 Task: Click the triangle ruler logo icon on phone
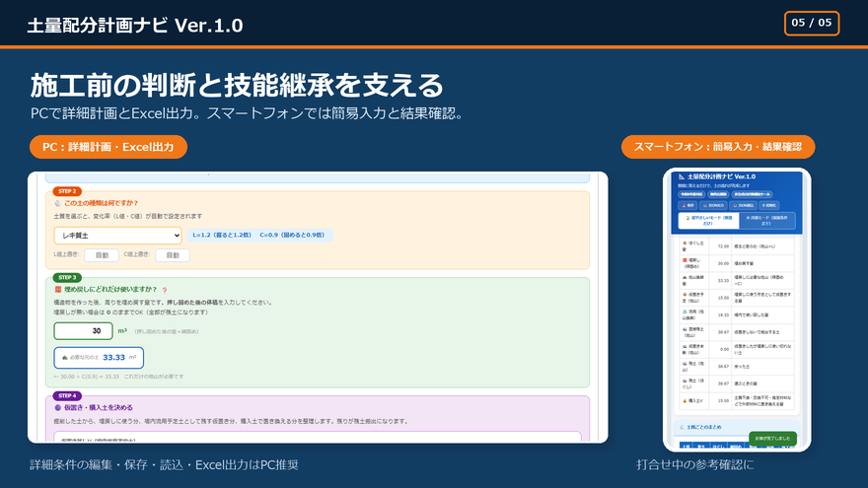click(682, 176)
